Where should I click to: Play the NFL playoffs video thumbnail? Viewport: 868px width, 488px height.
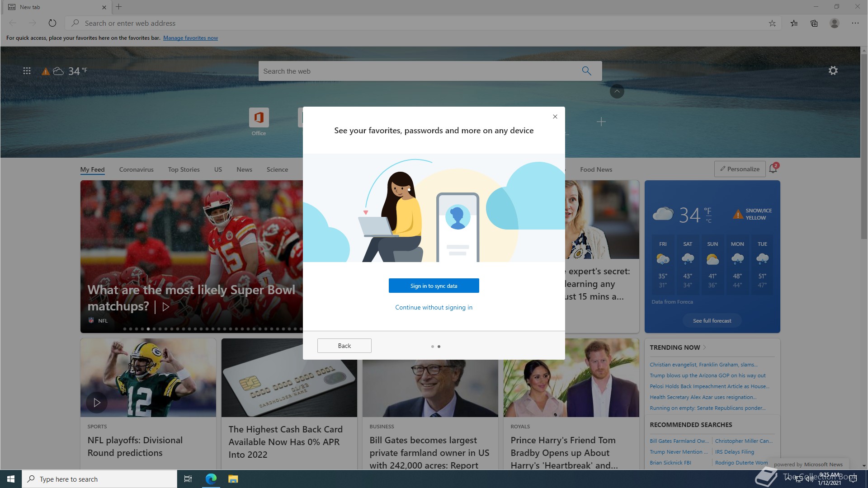(97, 403)
